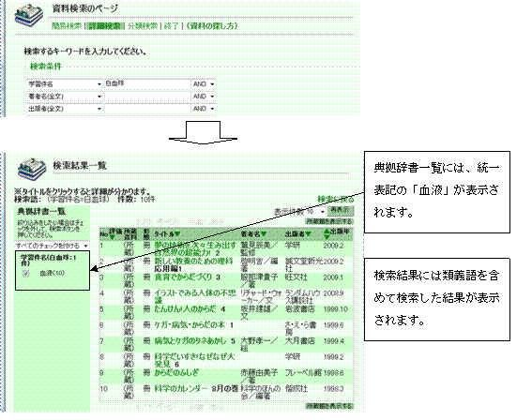532x420 pixels.
Task: Toggle the 血液(10) checkbox
Action: click(25, 273)
